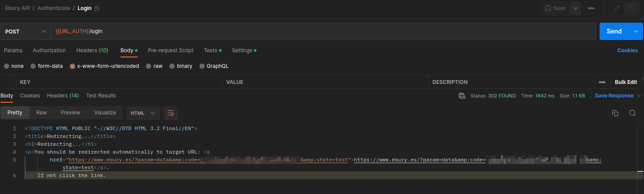Go to Ebury API breadcrumb
Viewport: 644px width, 194px height.
pos(17,8)
